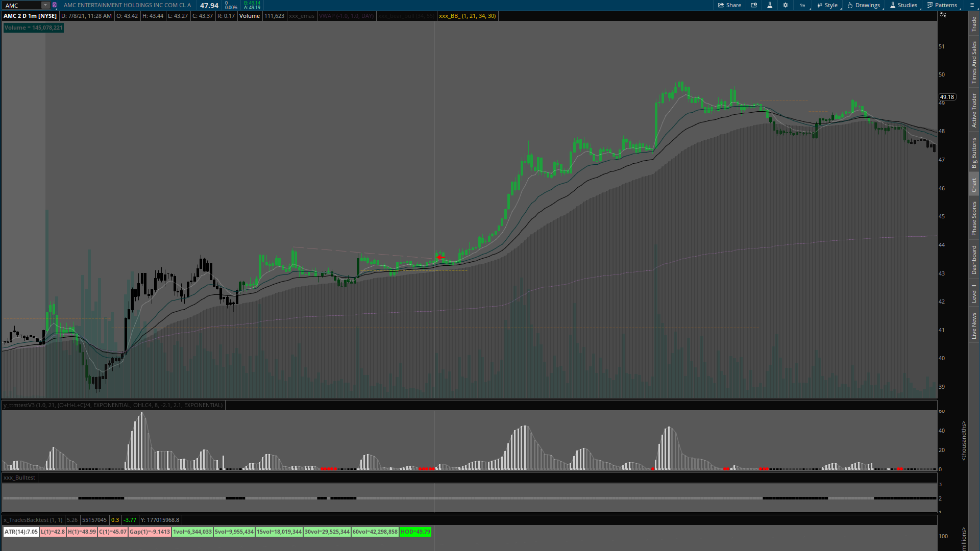980x551 pixels.
Task: Click the purple symbol link indicator
Action: click(55, 5)
